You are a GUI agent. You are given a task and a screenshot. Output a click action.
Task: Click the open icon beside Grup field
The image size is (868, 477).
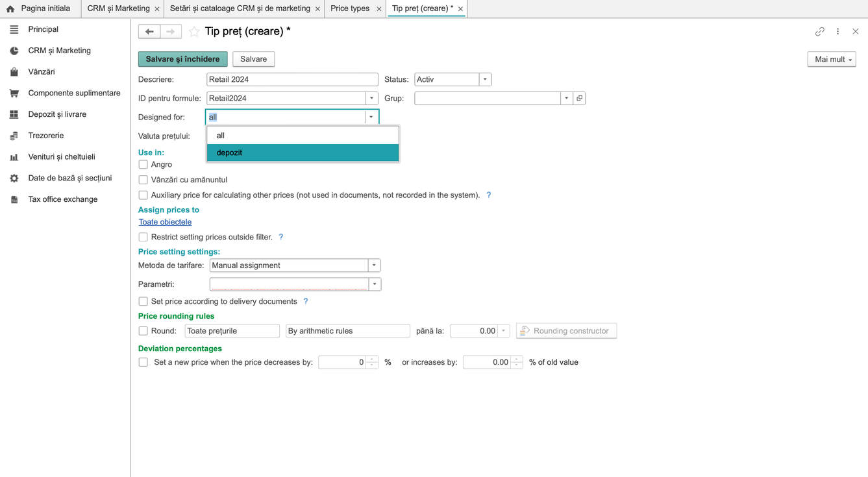pos(580,98)
